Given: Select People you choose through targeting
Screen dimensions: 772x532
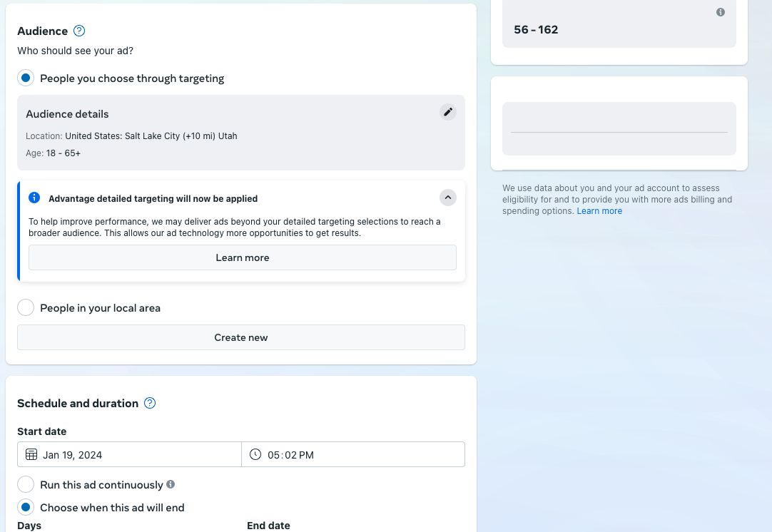Looking at the screenshot, I should tap(26, 78).
